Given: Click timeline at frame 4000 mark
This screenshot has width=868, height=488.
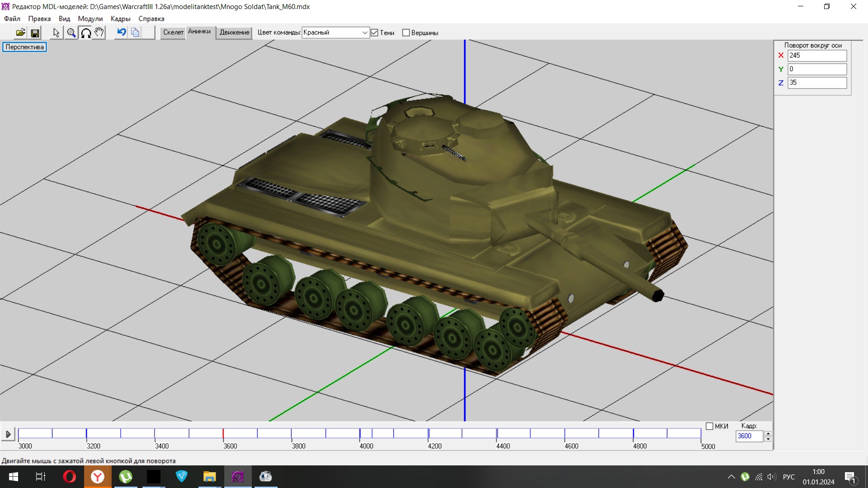Looking at the screenshot, I should click(x=360, y=434).
